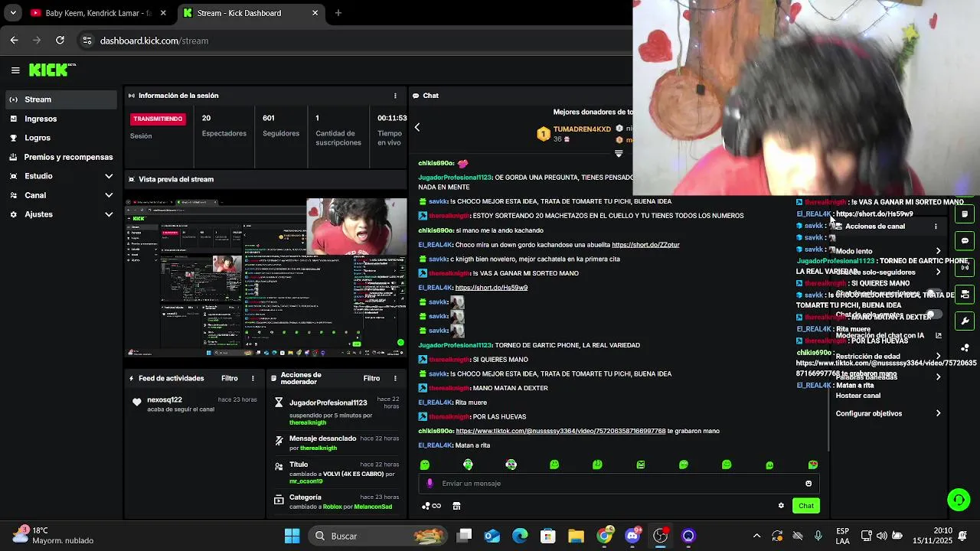Open File Explorer from the taskbar
Screen dimensions: 980x551
(x=576, y=536)
